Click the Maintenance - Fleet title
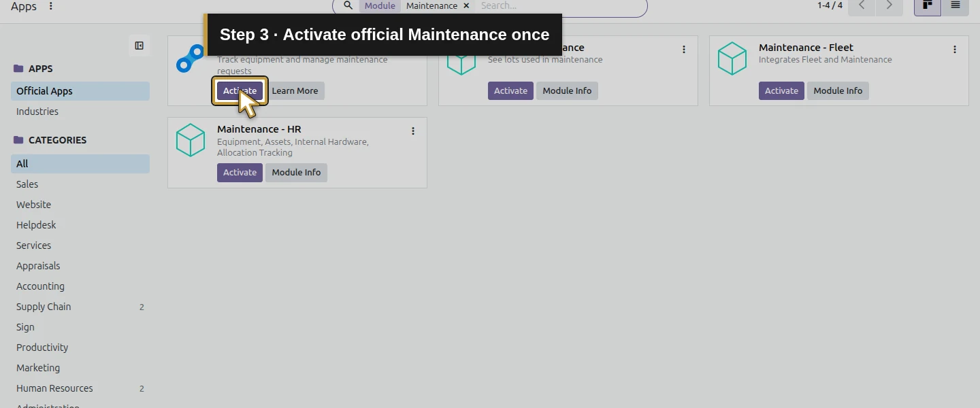 tap(806, 48)
